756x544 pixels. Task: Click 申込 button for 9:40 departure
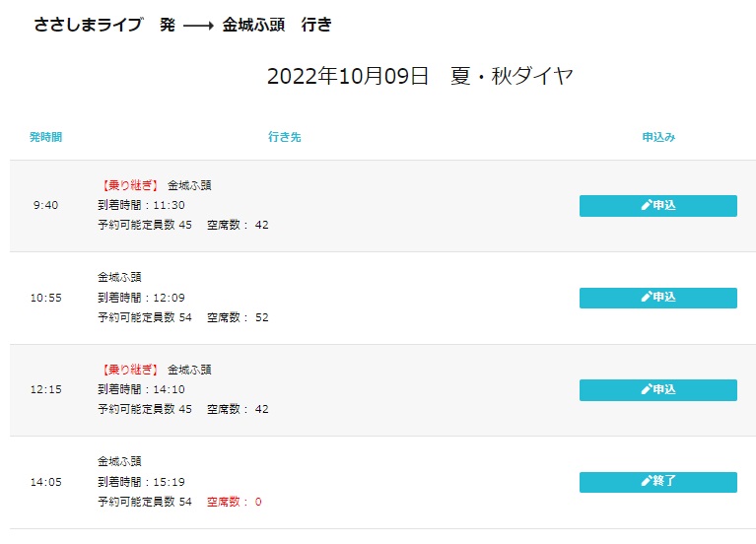pyautogui.click(x=658, y=206)
